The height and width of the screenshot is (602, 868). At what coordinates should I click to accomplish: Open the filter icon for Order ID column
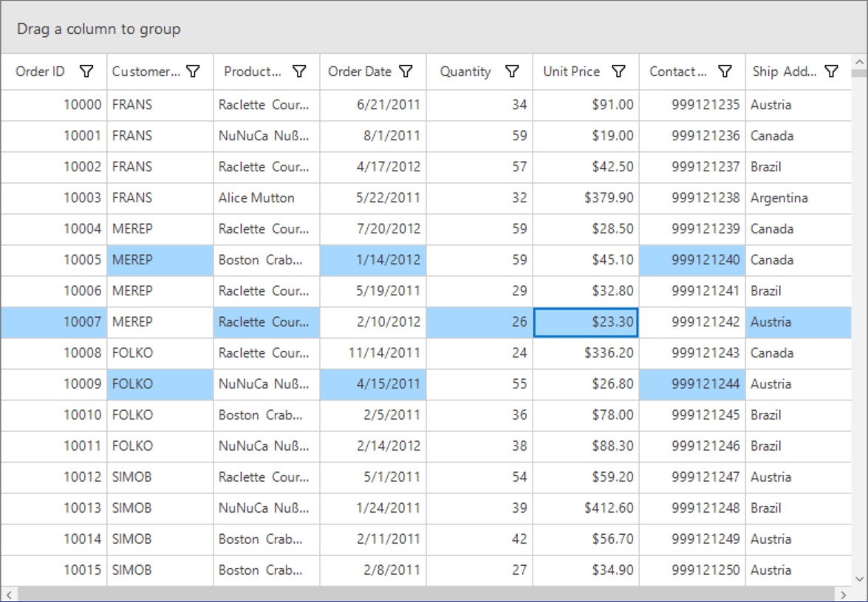pyautogui.click(x=86, y=72)
